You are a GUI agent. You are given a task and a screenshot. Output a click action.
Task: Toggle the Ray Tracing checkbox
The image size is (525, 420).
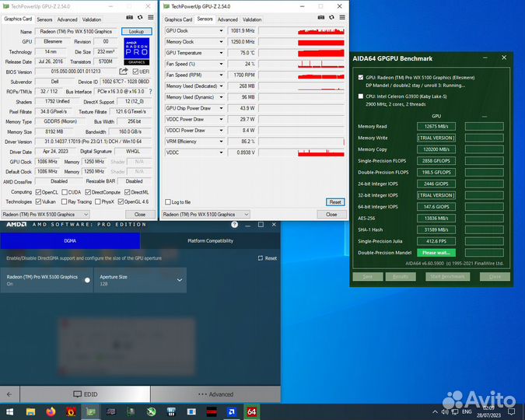point(65,201)
